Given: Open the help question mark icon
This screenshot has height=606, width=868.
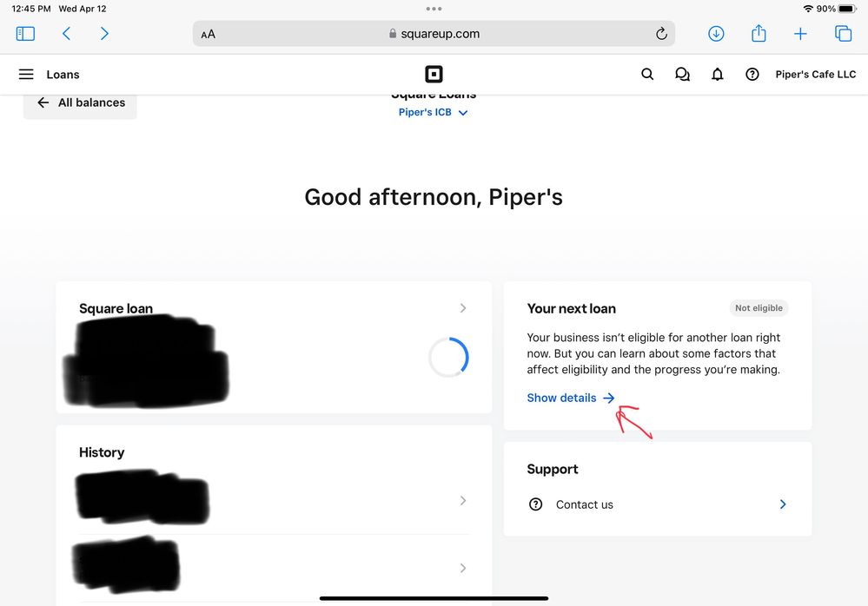Looking at the screenshot, I should 752,74.
